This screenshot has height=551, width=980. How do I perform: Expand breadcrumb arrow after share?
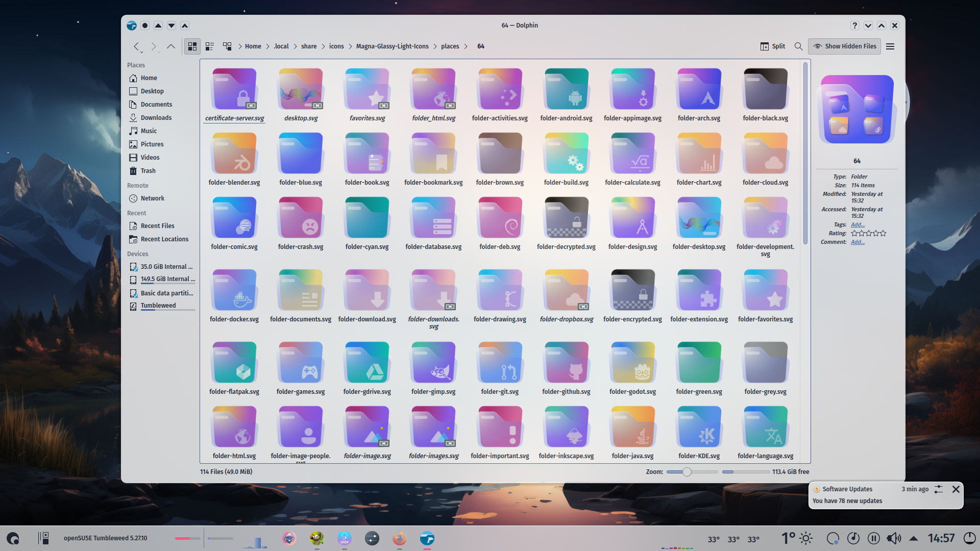[323, 46]
